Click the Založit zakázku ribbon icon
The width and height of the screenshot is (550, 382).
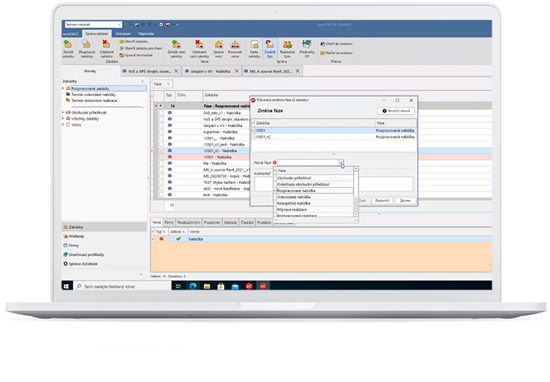(68, 48)
